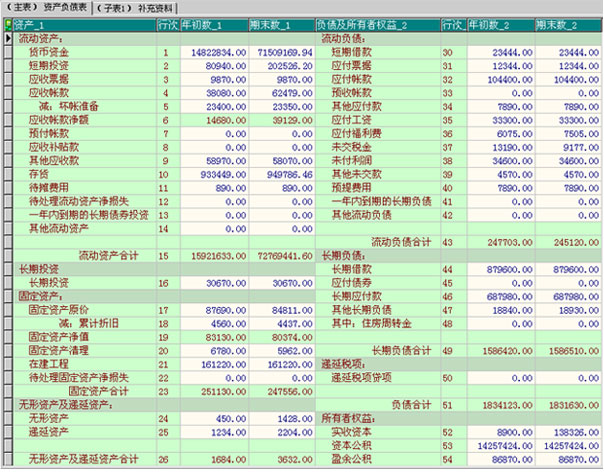Click the 无形资产及递延资产合计 label
Viewport: 604px width, 473px height.
pos(84,459)
